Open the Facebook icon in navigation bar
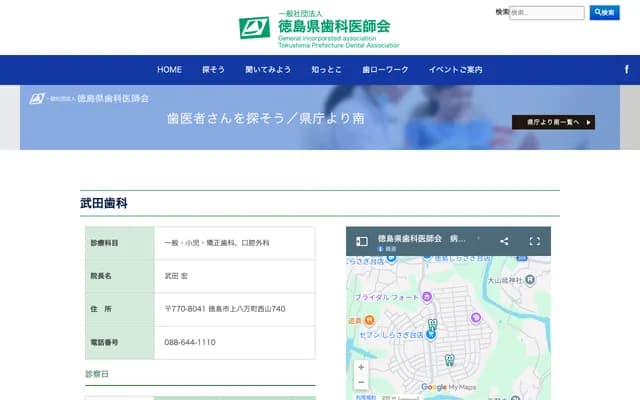640x400 pixels. tap(626, 70)
